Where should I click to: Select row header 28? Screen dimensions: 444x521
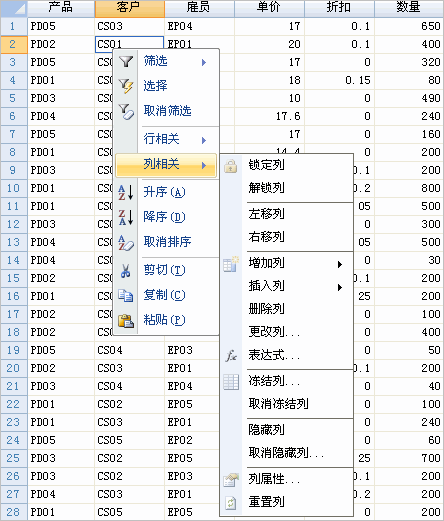(x=14, y=512)
